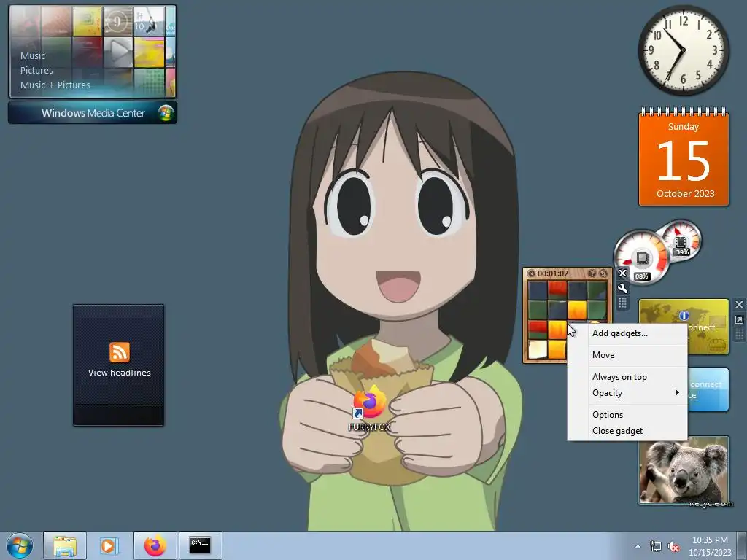Pause the puzzle timer clock icon
747x560 pixels.
[531, 274]
